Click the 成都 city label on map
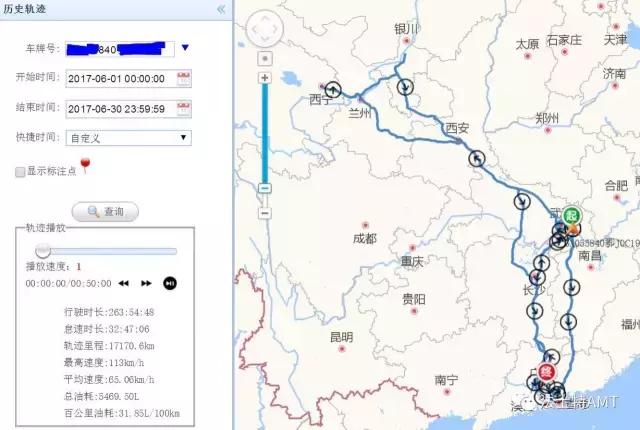The image size is (640, 430). pyautogui.click(x=364, y=238)
